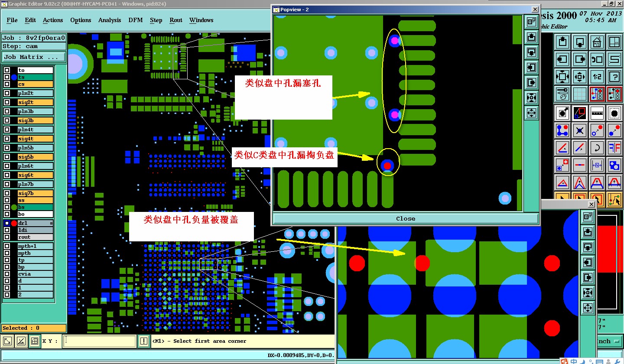Toggle the grid display icon
The image size is (624, 364).
tap(580, 94)
